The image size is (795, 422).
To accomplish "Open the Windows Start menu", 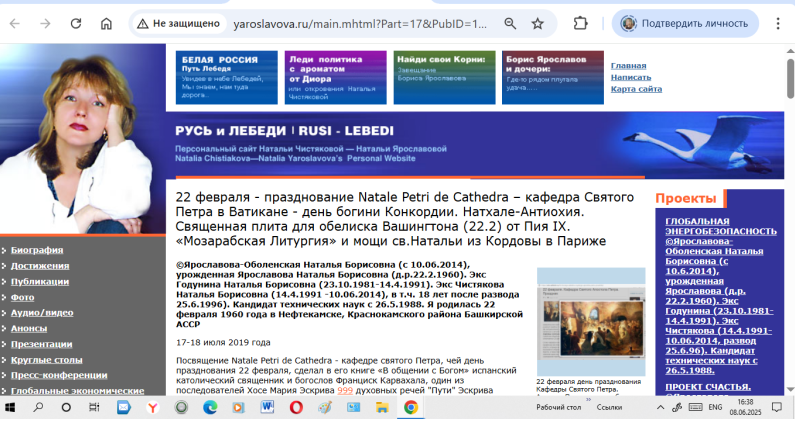I will 10,407.
